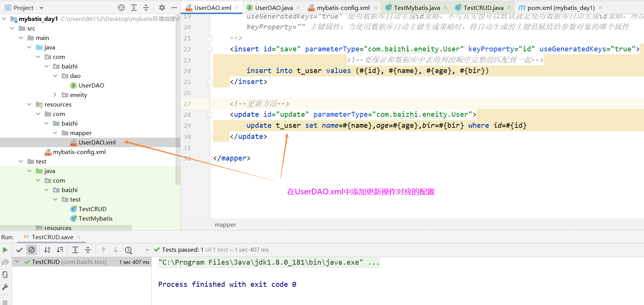
Task: Select UserDAO.xml in project tree
Action: 97,142
